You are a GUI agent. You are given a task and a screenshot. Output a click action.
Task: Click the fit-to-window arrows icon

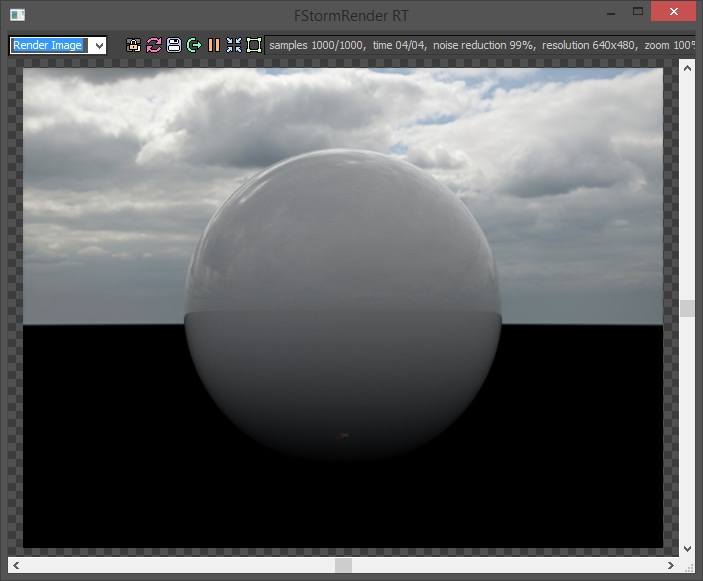pos(233,45)
